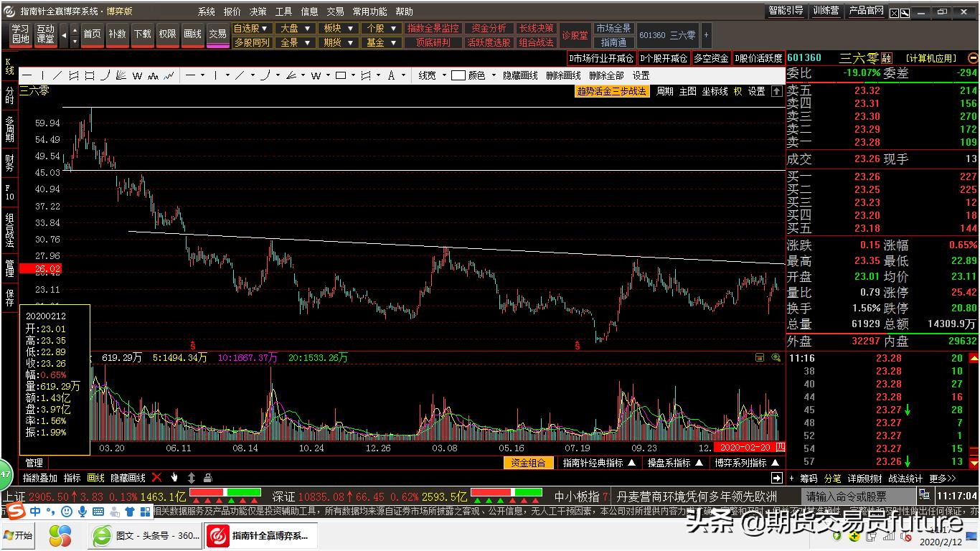The height and width of the screenshot is (551, 980).
Task: Click the Sogou S input method icon
Action: click(15, 511)
